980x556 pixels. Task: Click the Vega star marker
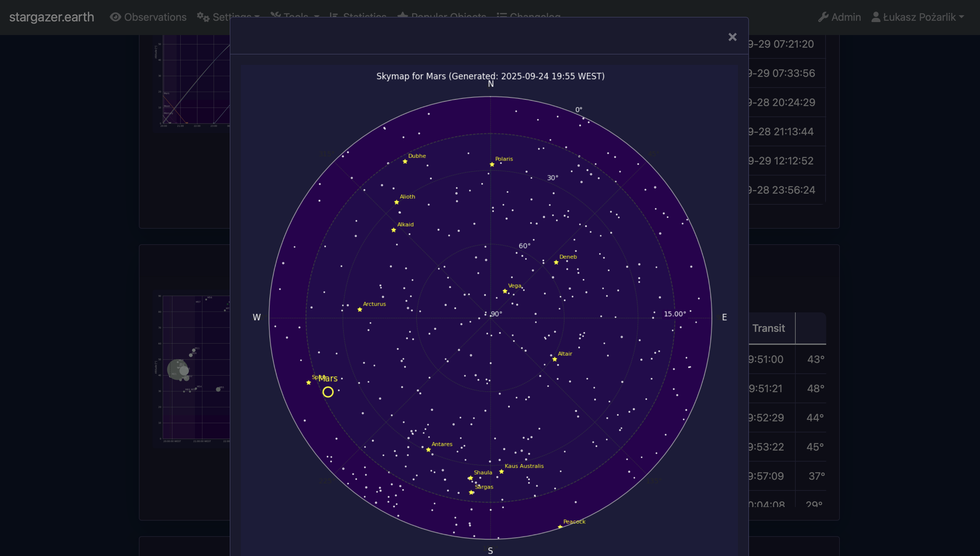505,291
